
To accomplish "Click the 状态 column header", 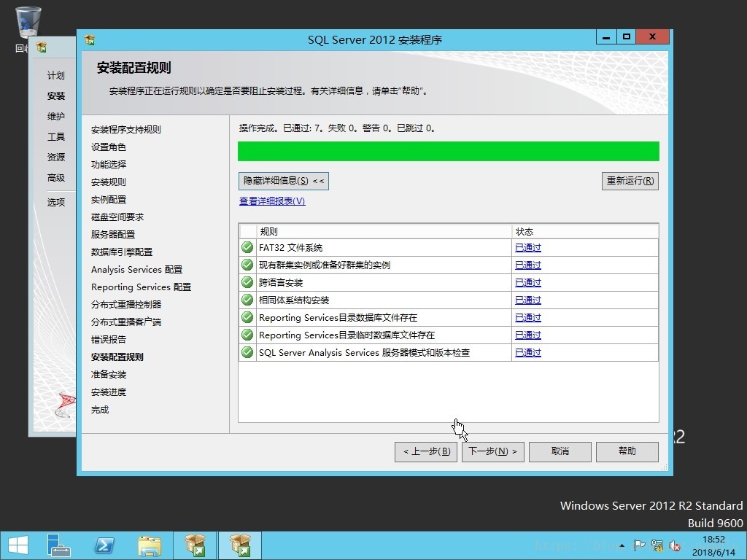I will click(585, 231).
